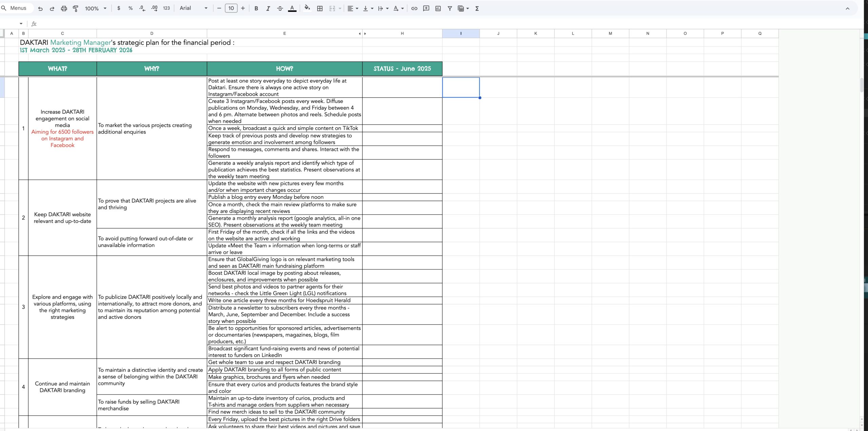This screenshot has height=431, width=868.
Task: Open the text color picker
Action: pyautogui.click(x=292, y=8)
